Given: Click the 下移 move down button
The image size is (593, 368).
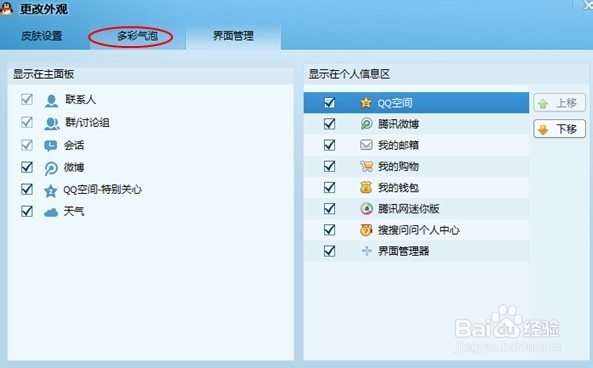Looking at the screenshot, I should click(559, 129).
